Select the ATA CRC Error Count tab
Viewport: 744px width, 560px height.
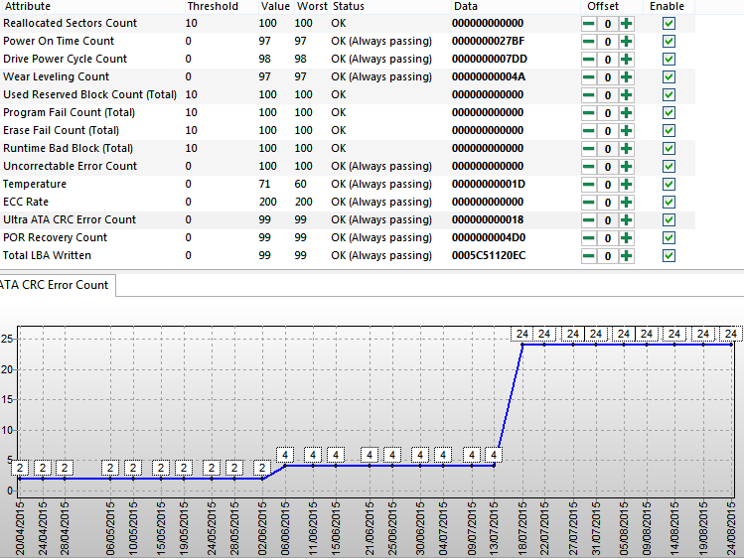click(56, 285)
